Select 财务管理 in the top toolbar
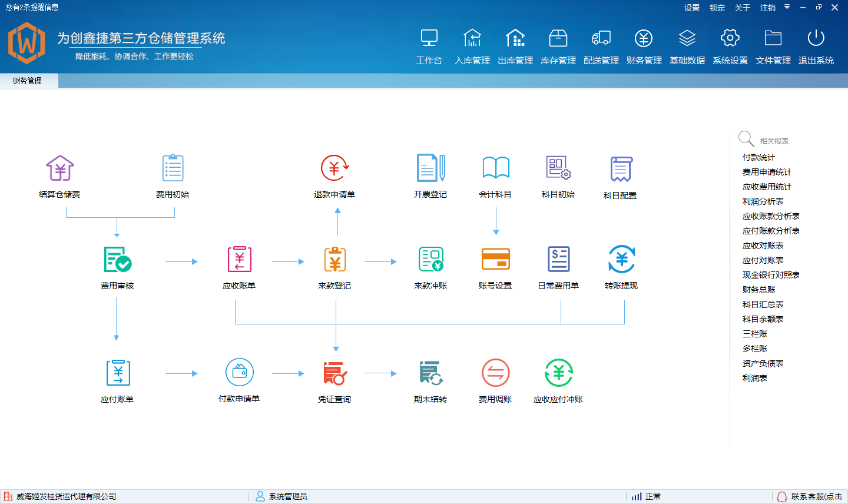The image size is (848, 504). [644, 47]
